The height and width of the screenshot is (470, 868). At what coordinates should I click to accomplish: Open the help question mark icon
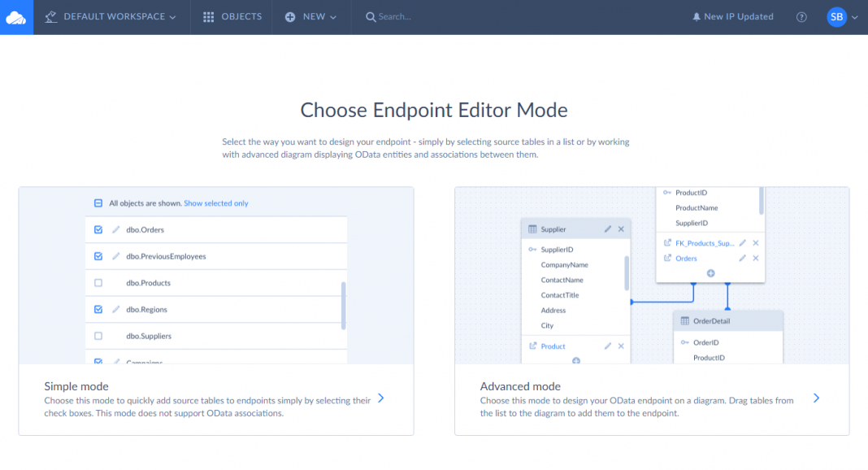[801, 17]
